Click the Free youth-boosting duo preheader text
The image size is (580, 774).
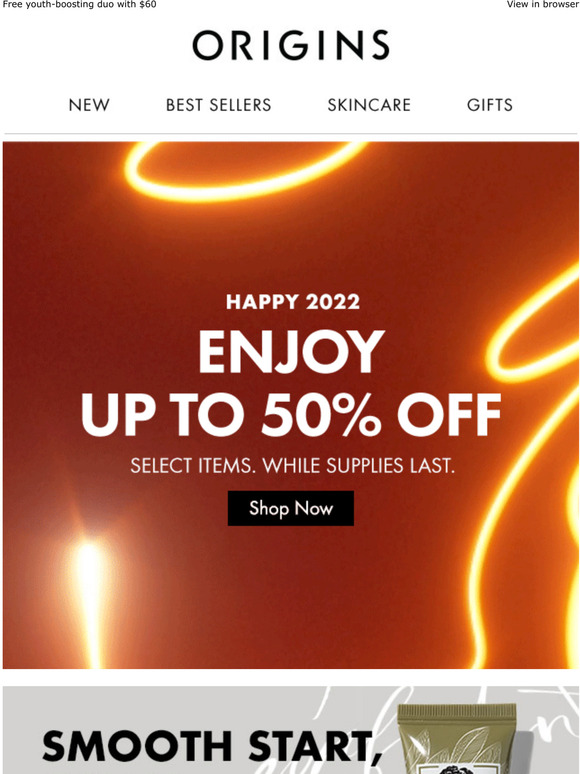coord(79,4)
